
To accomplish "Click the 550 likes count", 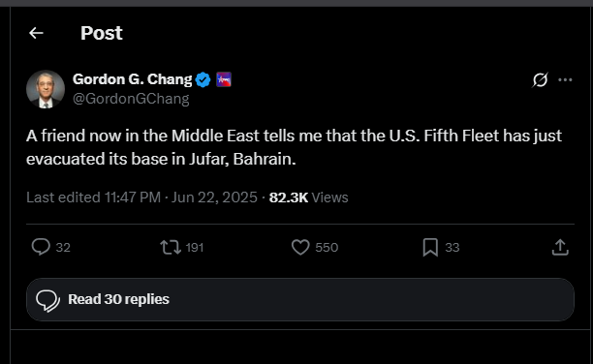I will (327, 248).
